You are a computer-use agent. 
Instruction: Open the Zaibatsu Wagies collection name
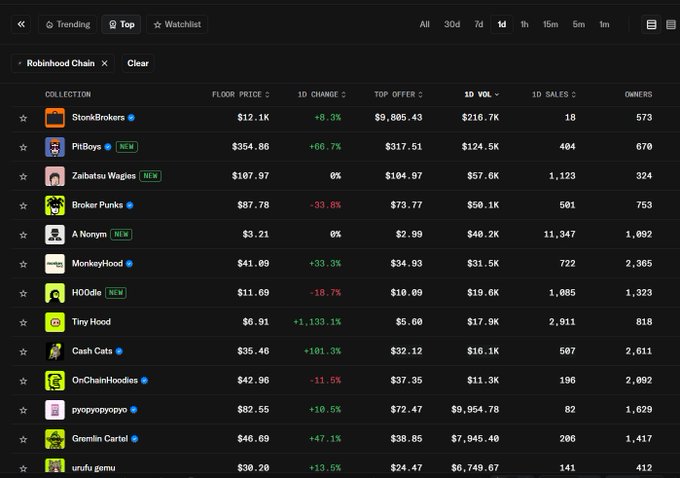pyautogui.click(x=104, y=176)
